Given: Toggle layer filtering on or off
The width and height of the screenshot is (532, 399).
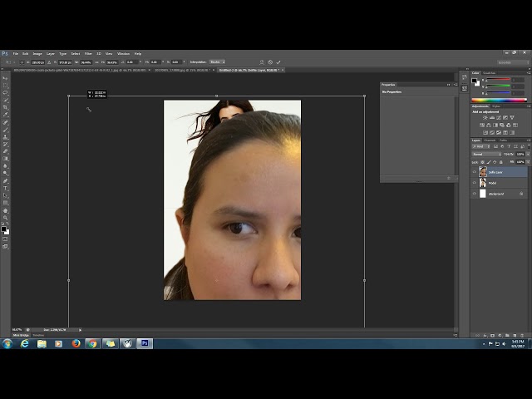Looking at the screenshot, I should point(529,146).
